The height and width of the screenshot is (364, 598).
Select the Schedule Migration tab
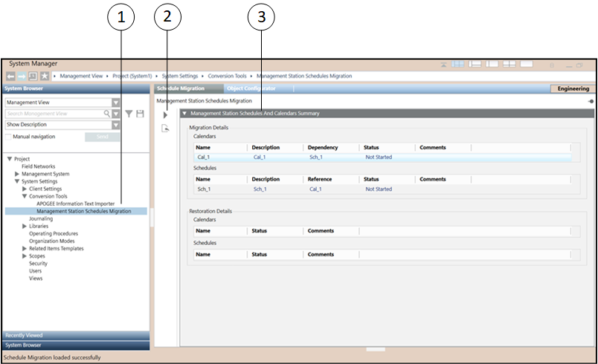[x=181, y=88]
